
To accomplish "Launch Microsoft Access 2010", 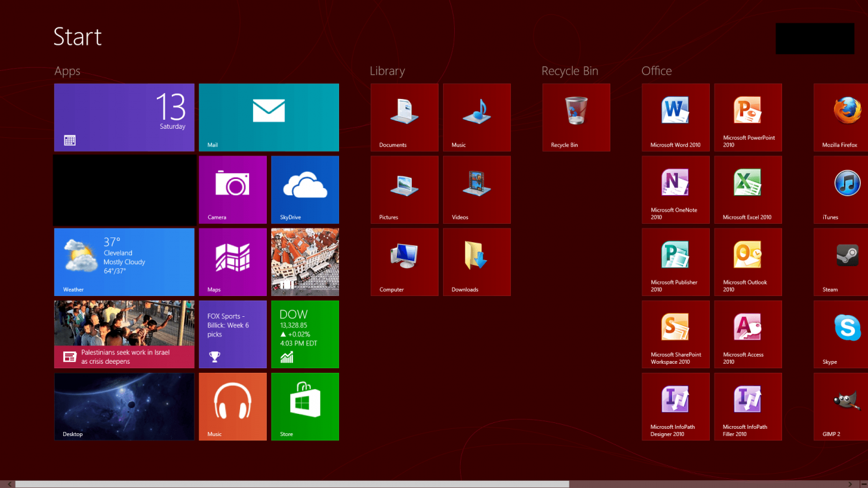I will (x=748, y=334).
